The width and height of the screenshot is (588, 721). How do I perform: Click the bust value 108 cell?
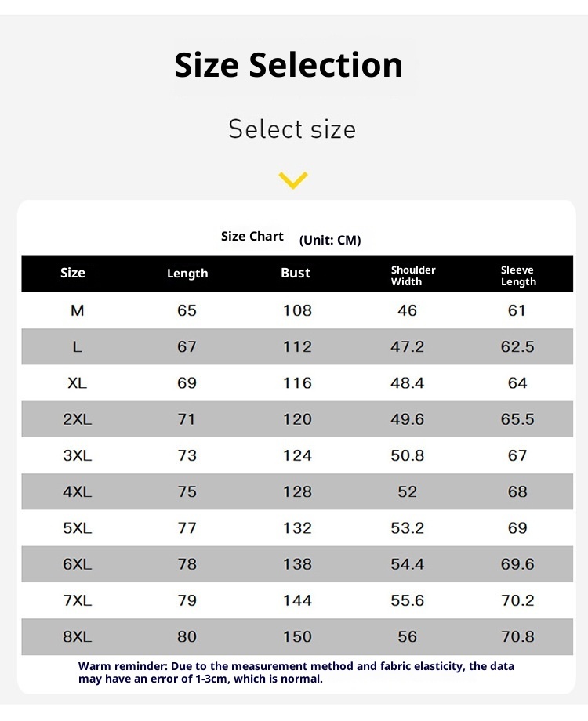[x=297, y=310]
